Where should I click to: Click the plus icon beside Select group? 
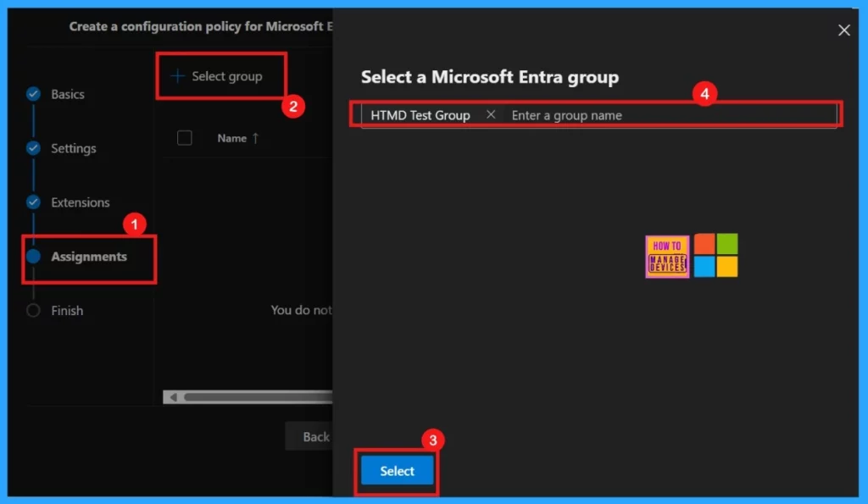[x=177, y=75]
